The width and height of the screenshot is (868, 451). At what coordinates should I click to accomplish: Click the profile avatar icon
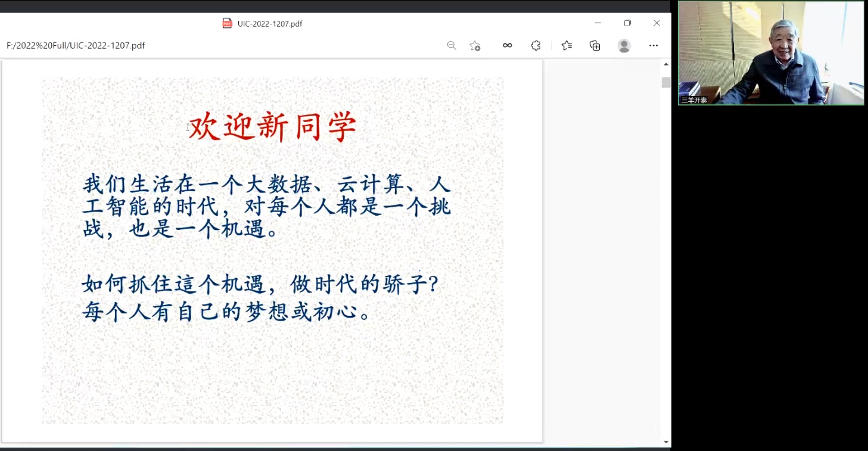coord(624,46)
